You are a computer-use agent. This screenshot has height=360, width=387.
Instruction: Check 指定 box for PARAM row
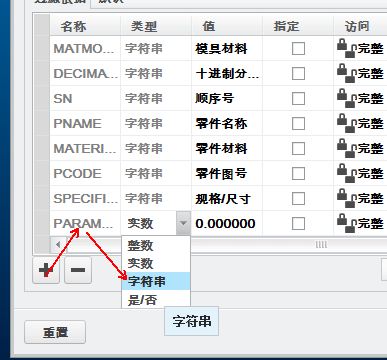point(298,224)
